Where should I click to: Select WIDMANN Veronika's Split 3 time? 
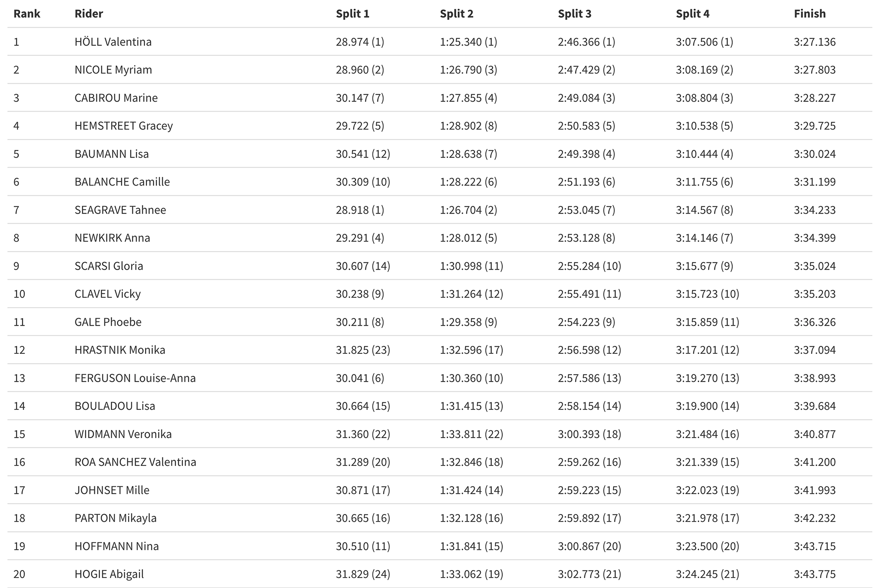click(x=590, y=434)
